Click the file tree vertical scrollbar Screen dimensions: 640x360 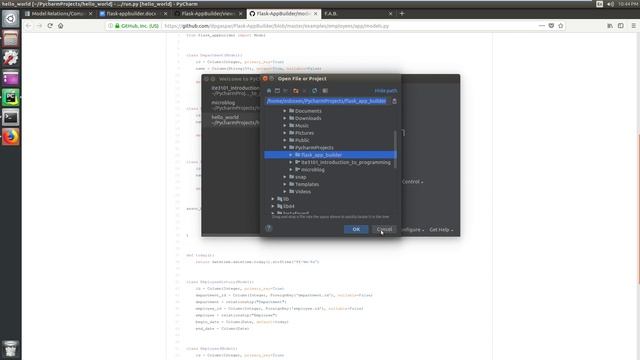point(395,149)
